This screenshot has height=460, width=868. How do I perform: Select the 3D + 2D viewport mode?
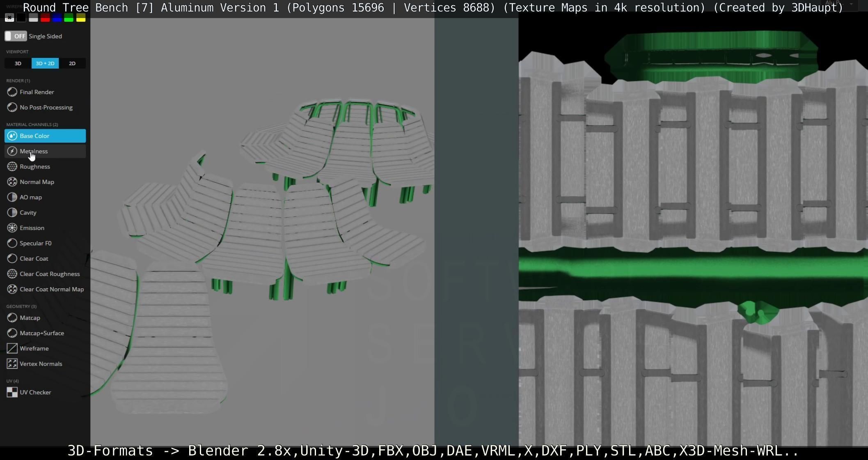45,63
